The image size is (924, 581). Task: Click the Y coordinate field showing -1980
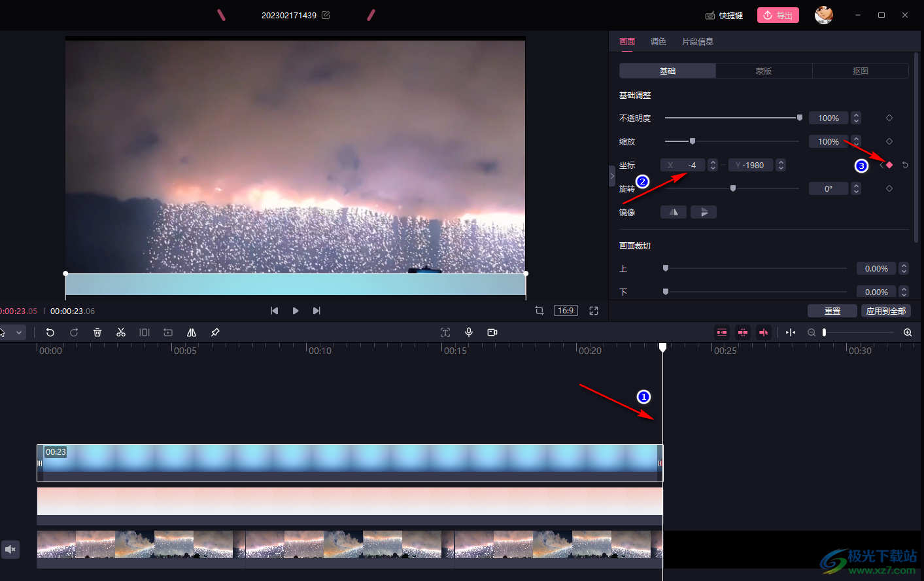point(751,165)
